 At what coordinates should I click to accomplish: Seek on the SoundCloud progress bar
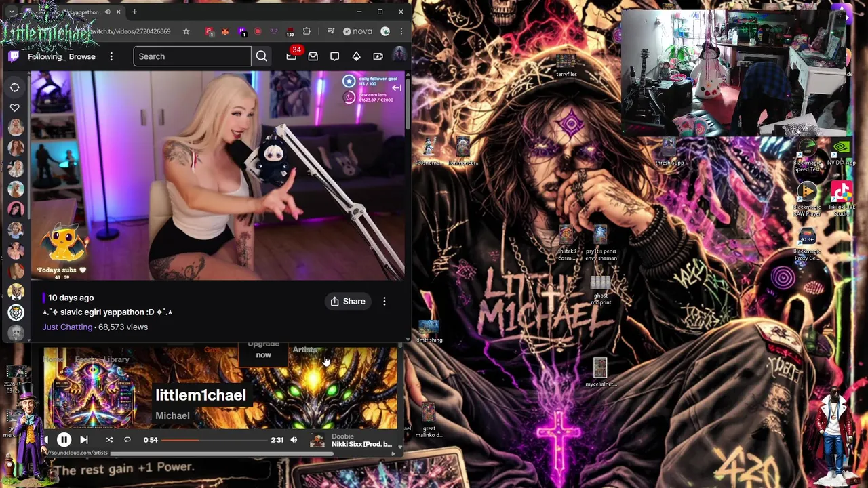(214, 440)
